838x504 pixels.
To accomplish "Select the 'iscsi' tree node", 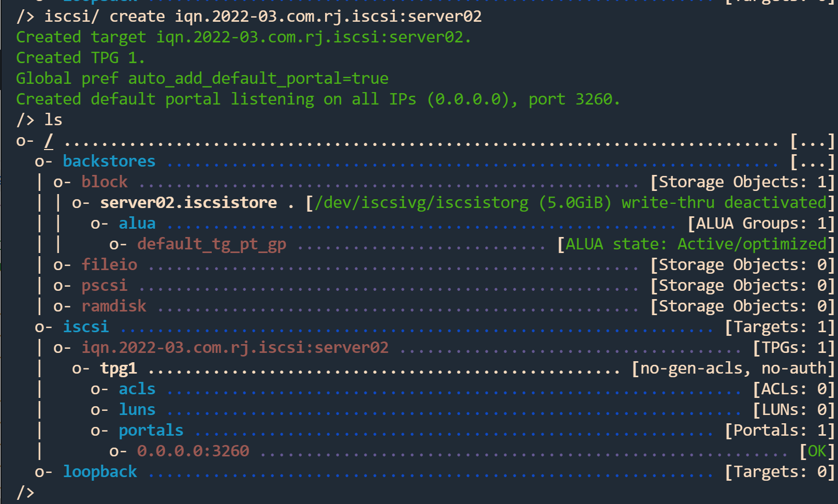I will pos(86,327).
